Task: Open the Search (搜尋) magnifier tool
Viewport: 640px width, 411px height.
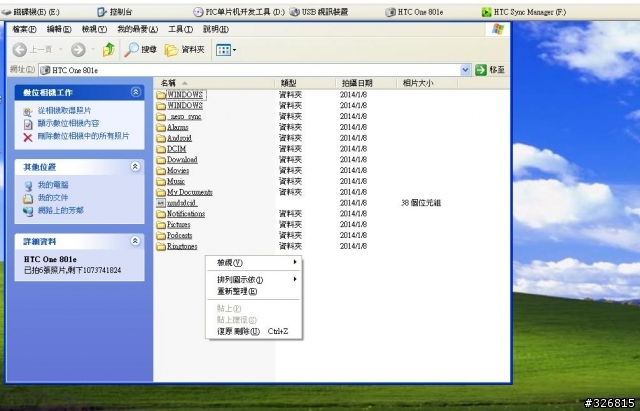Action: click(140, 50)
